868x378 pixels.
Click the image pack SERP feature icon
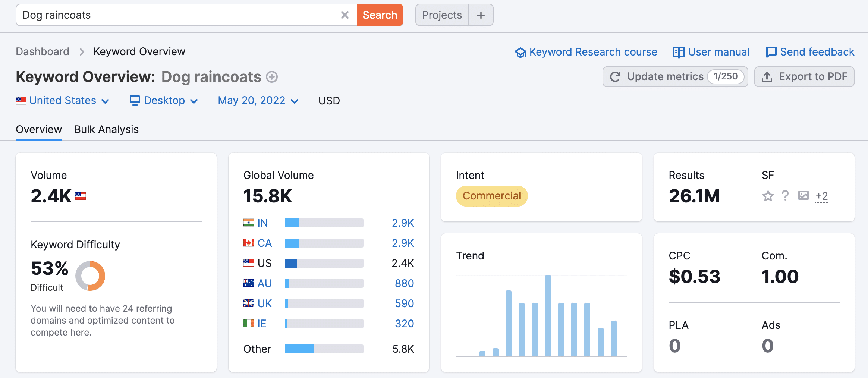[803, 196]
